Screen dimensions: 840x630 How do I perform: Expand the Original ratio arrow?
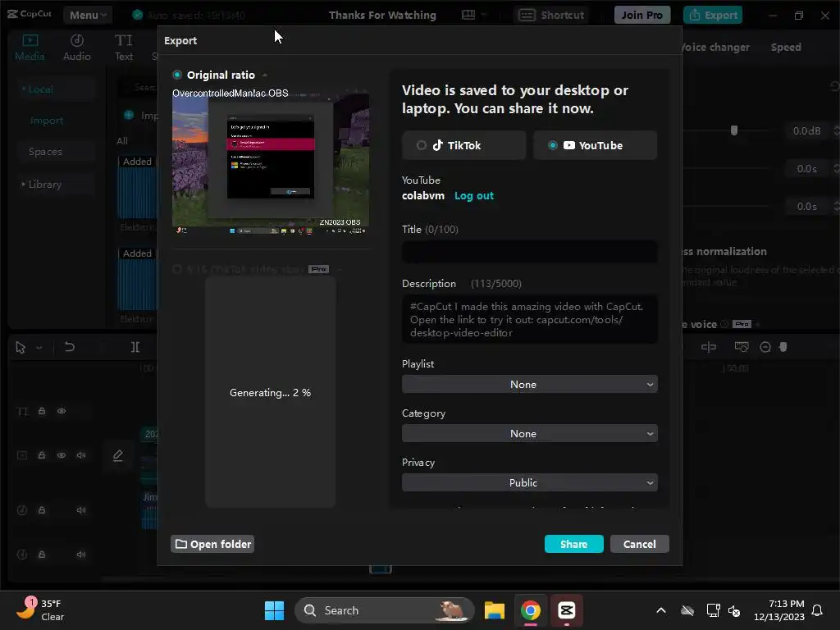[x=265, y=75]
